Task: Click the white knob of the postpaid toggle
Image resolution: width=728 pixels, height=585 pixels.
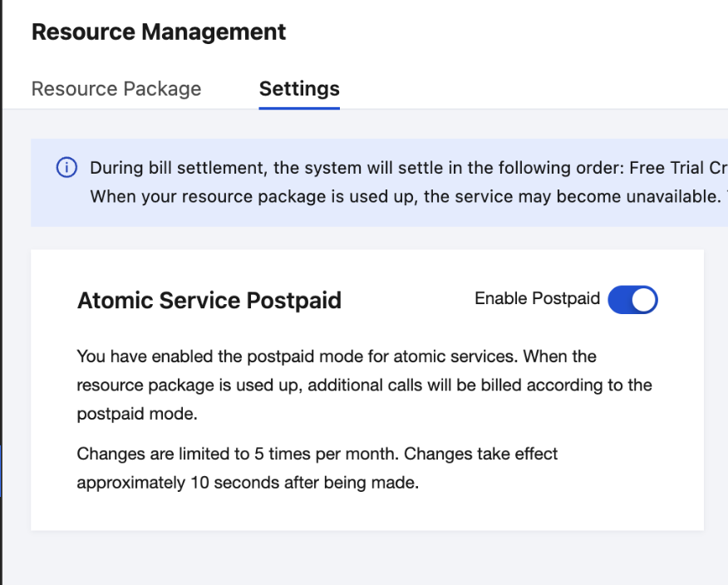Action: (x=644, y=299)
